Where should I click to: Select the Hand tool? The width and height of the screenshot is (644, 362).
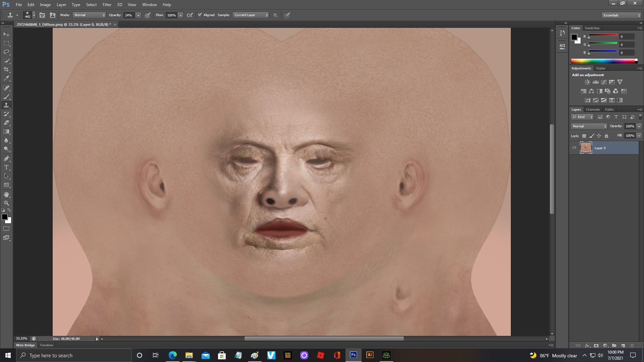pyautogui.click(x=6, y=194)
